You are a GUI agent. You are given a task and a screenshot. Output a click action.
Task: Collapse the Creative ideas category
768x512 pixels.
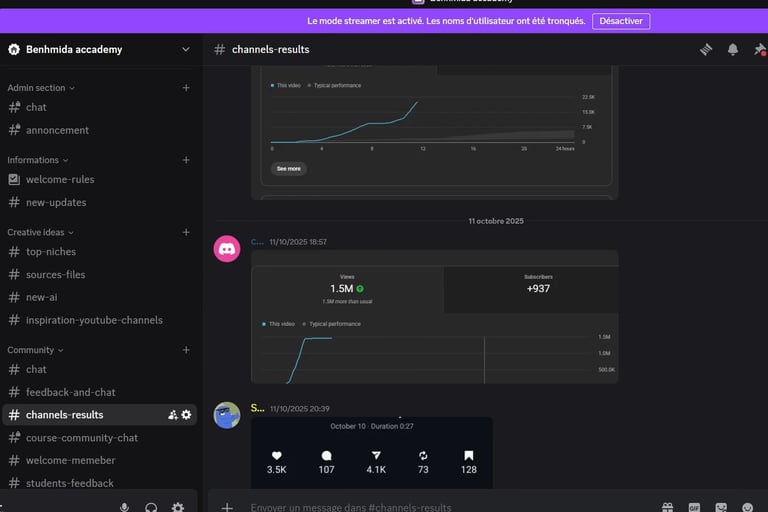pos(40,232)
